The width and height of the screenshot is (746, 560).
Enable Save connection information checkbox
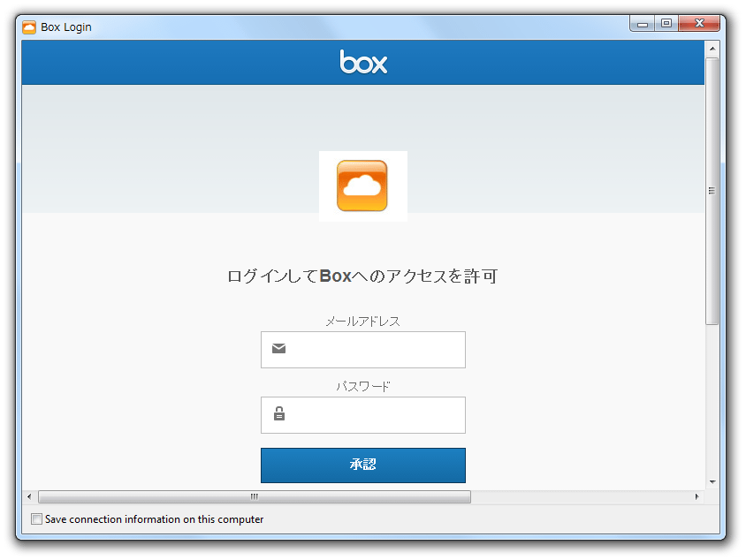[36, 519]
